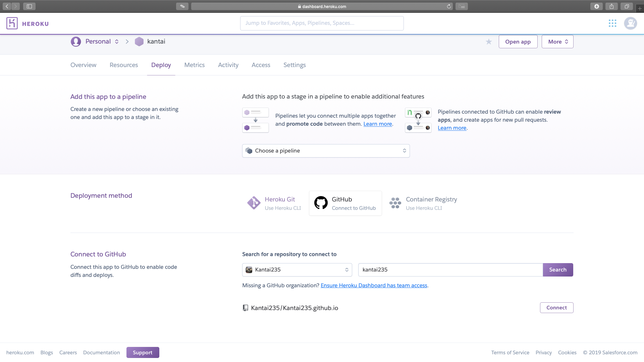
Task: Click the GitHub review apps illustration
Action: [x=418, y=120]
